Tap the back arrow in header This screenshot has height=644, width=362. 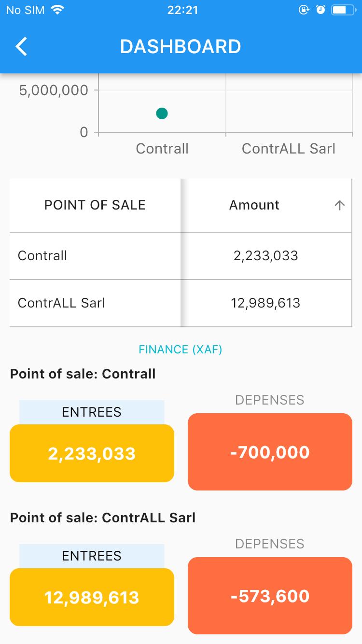tap(21, 47)
